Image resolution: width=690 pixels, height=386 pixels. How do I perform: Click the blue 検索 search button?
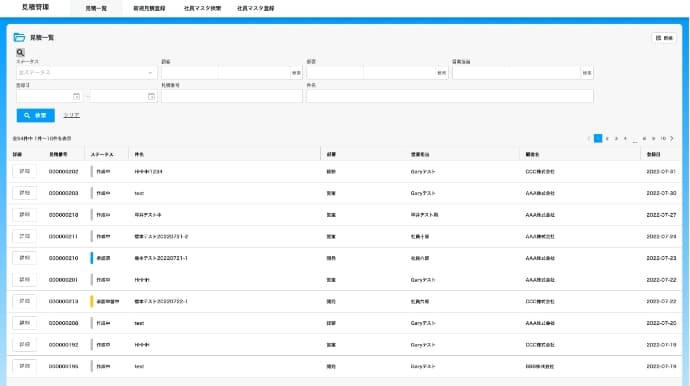tap(36, 115)
